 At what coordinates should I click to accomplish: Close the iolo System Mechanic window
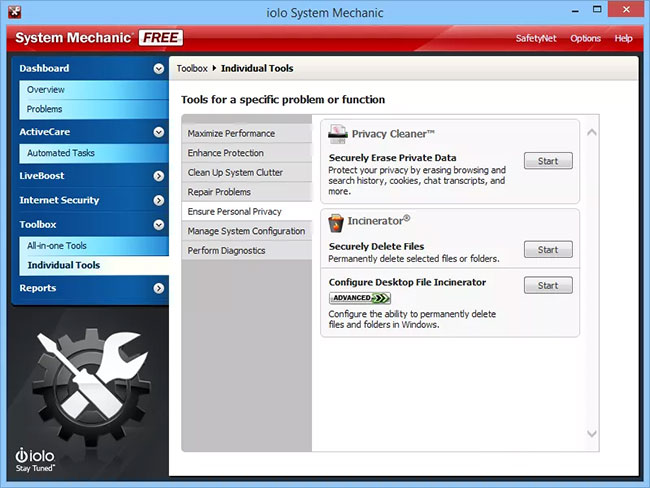(x=626, y=10)
